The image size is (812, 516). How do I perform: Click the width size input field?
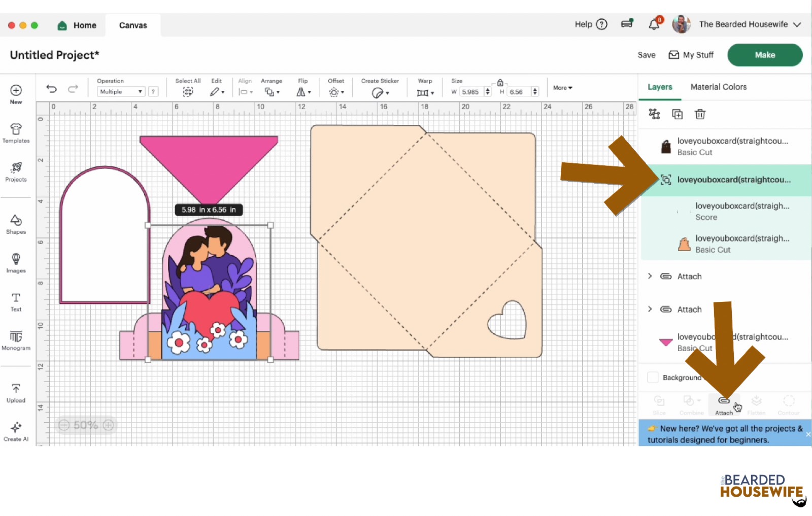click(470, 92)
